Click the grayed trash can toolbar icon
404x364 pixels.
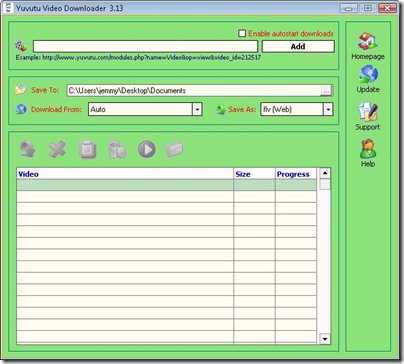point(117,149)
